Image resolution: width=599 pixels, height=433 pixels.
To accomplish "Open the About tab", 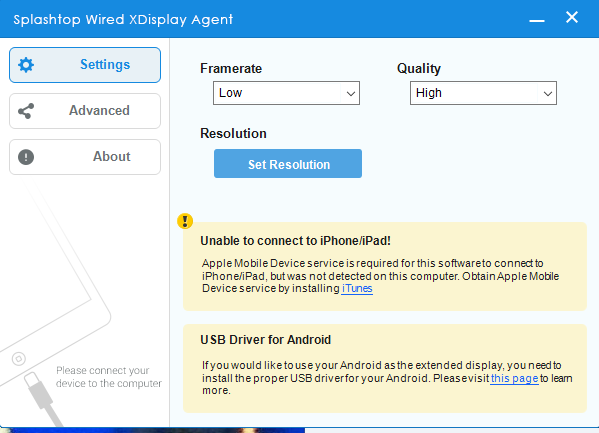I will point(85,157).
